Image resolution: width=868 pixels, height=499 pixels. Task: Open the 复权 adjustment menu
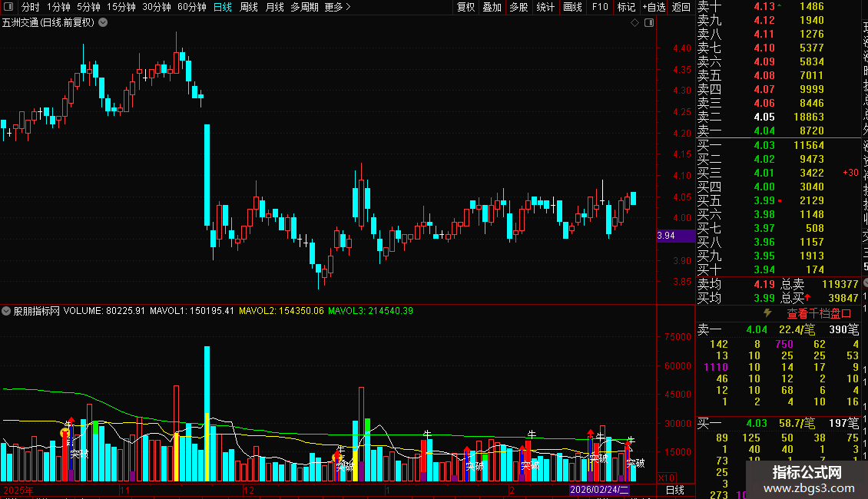tap(465, 7)
